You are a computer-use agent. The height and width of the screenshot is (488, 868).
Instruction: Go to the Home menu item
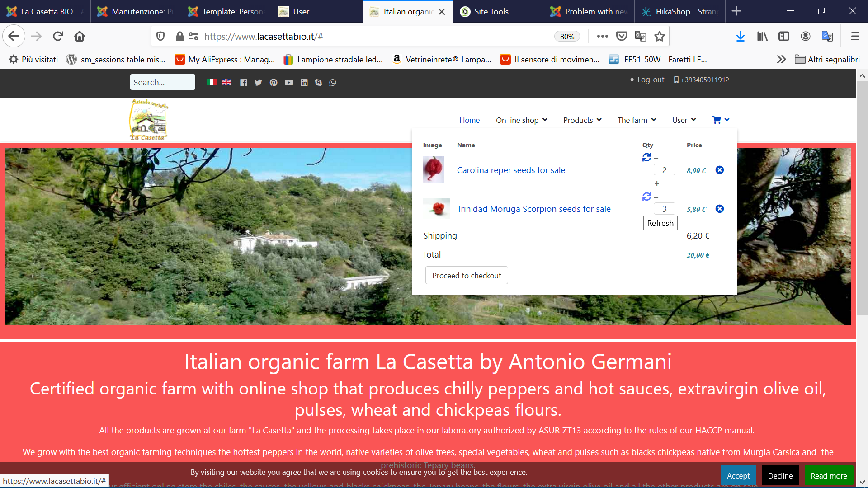(x=469, y=120)
